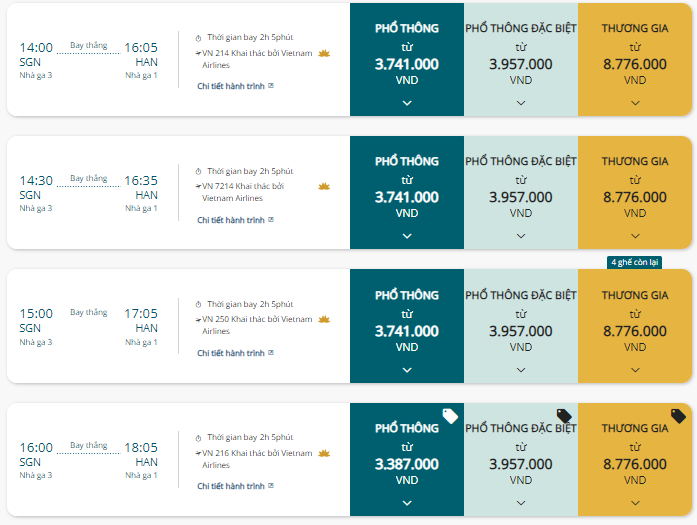Click clock icon beside 14:00 flight duration
Viewport: 697px width, 525px height.
(198, 38)
